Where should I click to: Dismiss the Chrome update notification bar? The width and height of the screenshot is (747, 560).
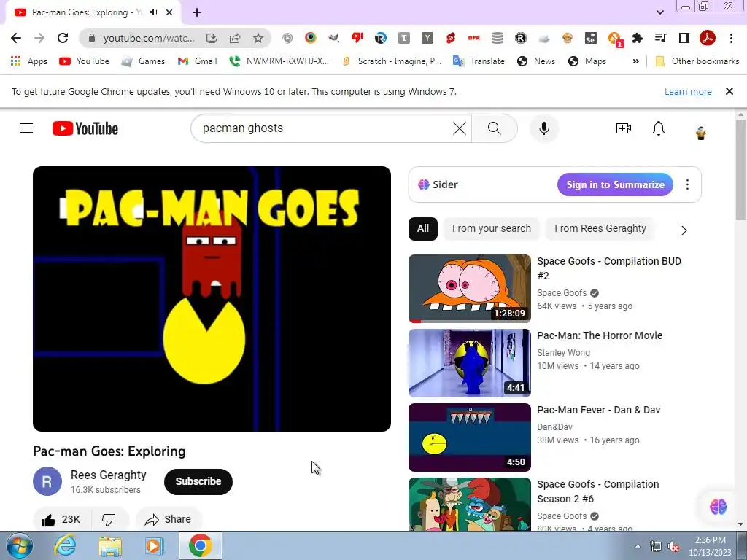point(729,91)
